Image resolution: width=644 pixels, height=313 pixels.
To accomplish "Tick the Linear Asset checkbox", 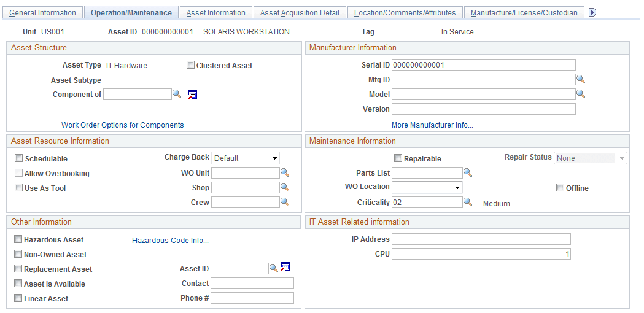I will coord(18,298).
